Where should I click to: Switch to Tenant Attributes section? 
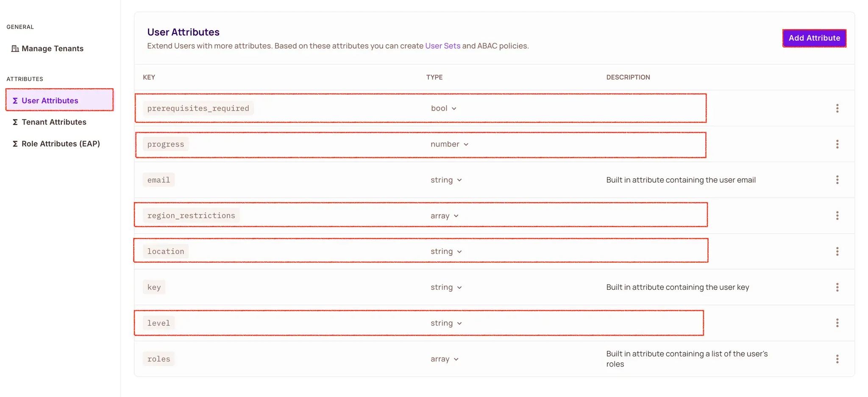[x=54, y=122]
